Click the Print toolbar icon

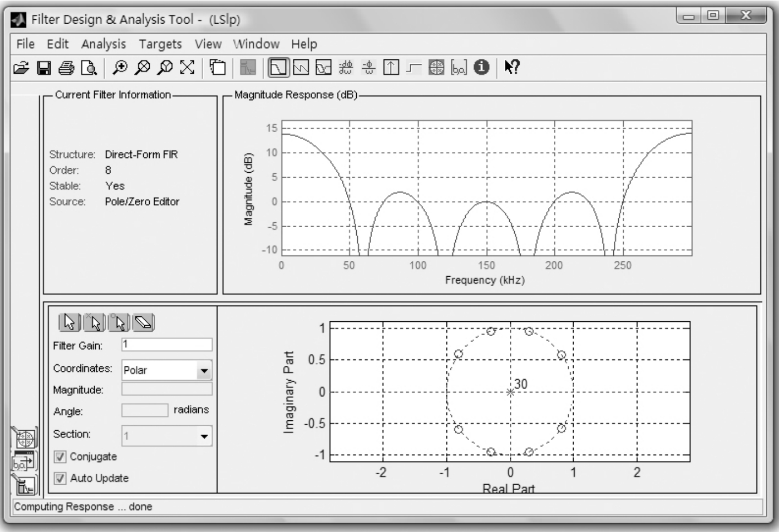tap(67, 68)
